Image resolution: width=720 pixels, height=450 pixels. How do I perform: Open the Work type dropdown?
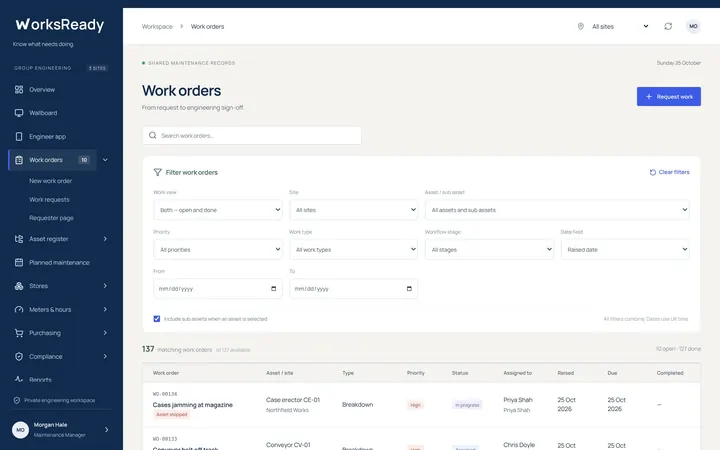[354, 249]
